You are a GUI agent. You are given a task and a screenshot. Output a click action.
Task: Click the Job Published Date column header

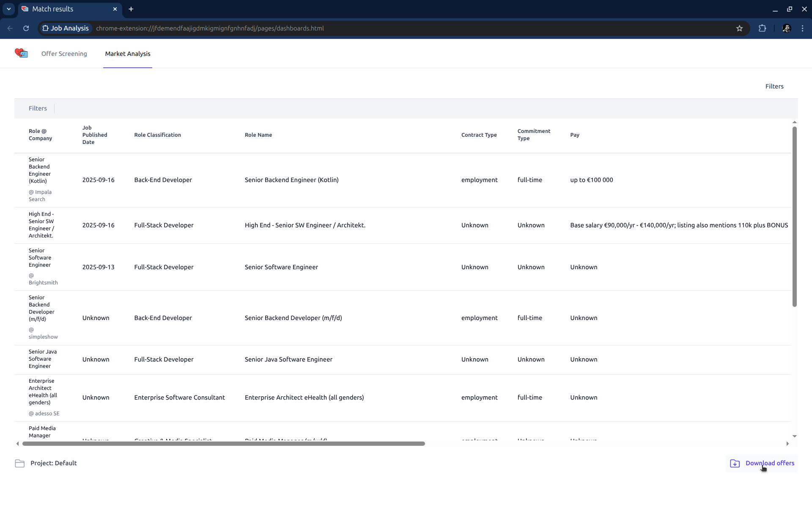pos(95,135)
